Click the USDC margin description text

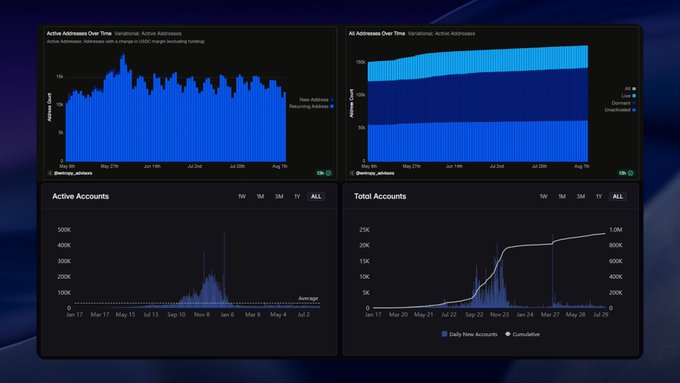point(126,42)
